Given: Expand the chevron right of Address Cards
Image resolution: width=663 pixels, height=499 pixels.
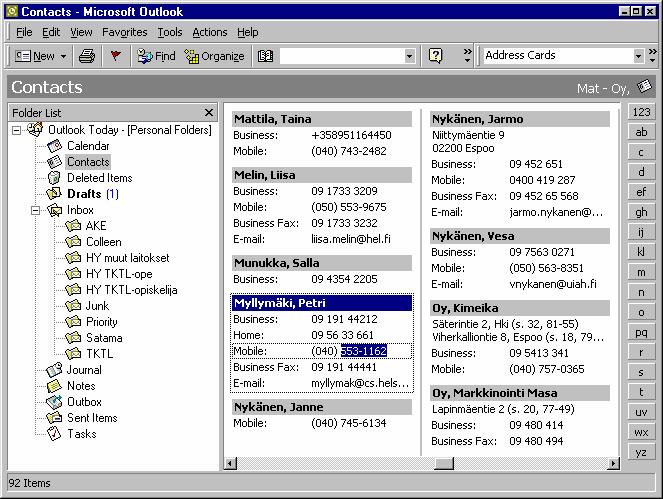Looking at the screenshot, I should (x=652, y=55).
